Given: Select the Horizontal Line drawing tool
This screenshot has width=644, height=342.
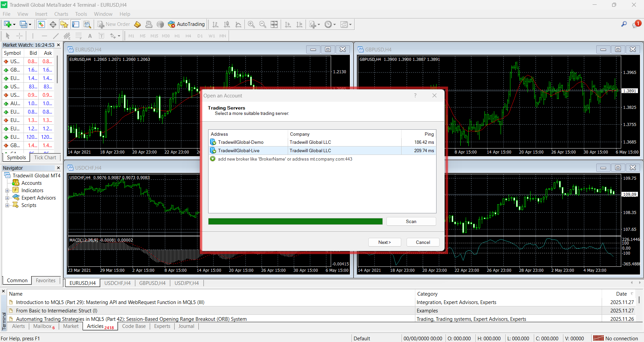Looking at the screenshot, I should coord(44,36).
